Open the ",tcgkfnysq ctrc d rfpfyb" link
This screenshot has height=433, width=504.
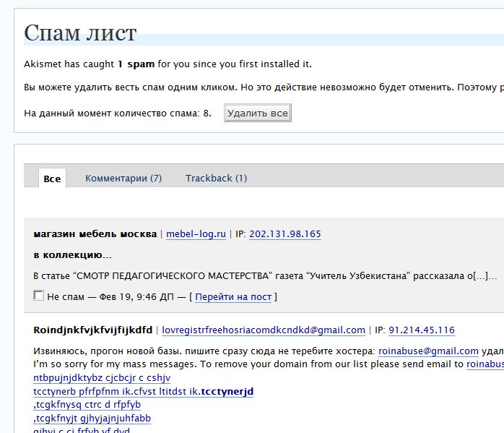pos(87,405)
